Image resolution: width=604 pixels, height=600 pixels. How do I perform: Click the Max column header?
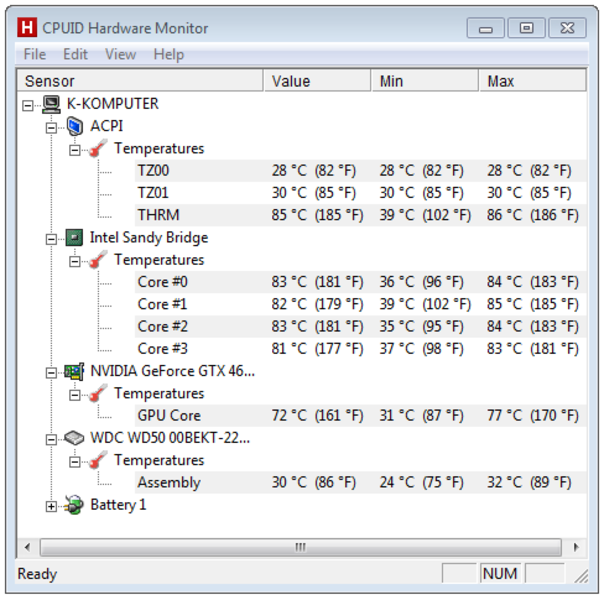click(x=533, y=81)
